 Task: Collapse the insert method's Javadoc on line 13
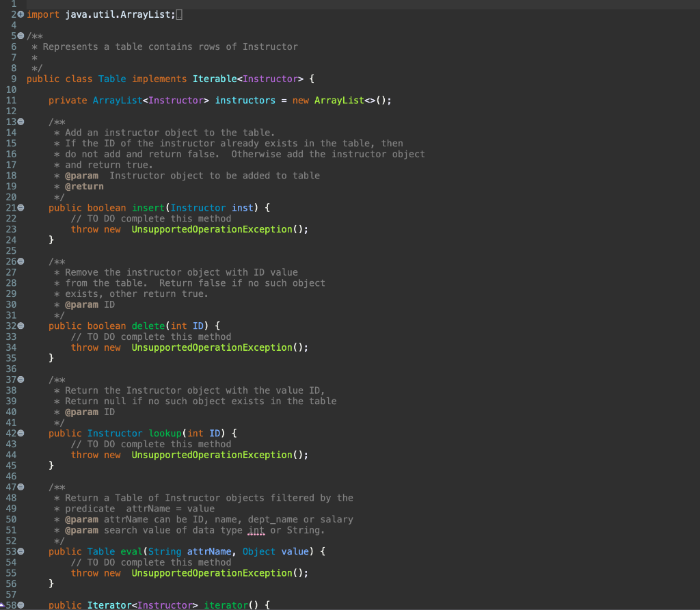point(21,121)
